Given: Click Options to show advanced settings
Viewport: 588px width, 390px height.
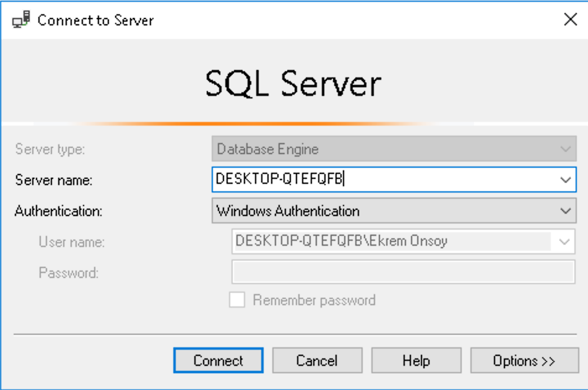Looking at the screenshot, I should (x=524, y=360).
